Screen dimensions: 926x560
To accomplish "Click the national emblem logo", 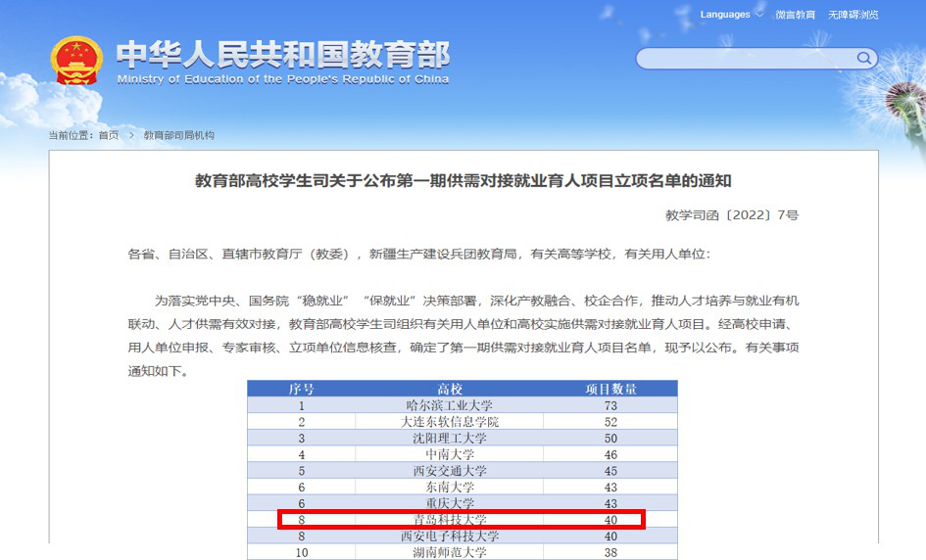I will tap(75, 61).
